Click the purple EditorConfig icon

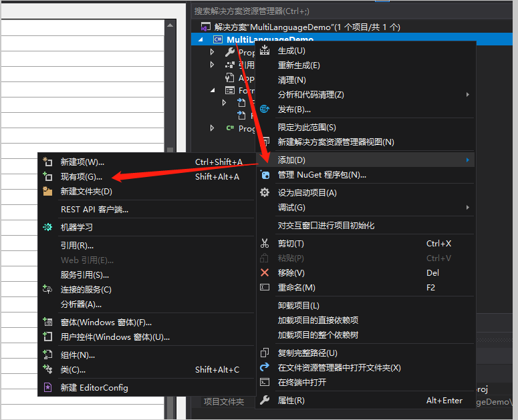(x=47, y=387)
